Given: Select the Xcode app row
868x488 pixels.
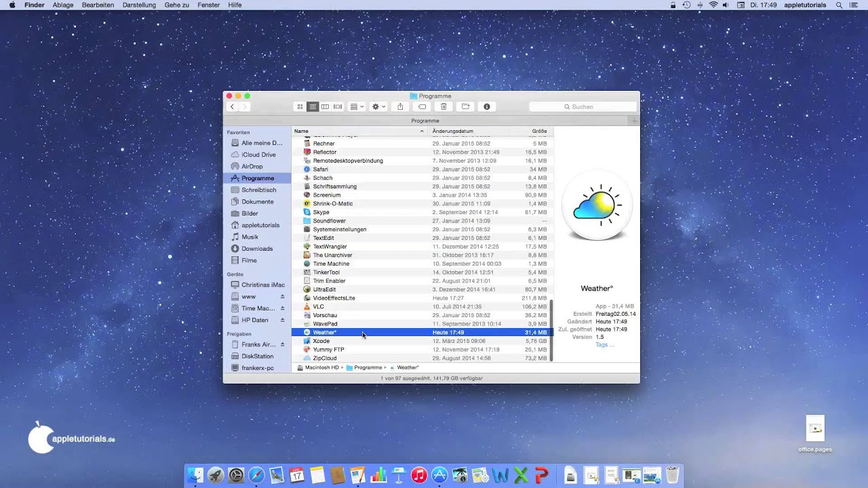Looking at the screenshot, I should tap(422, 341).
